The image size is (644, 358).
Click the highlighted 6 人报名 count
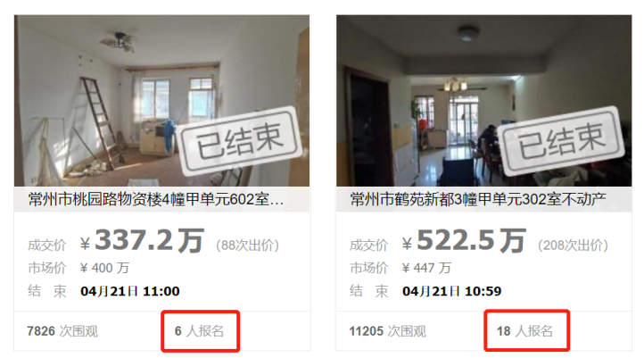pos(200,331)
